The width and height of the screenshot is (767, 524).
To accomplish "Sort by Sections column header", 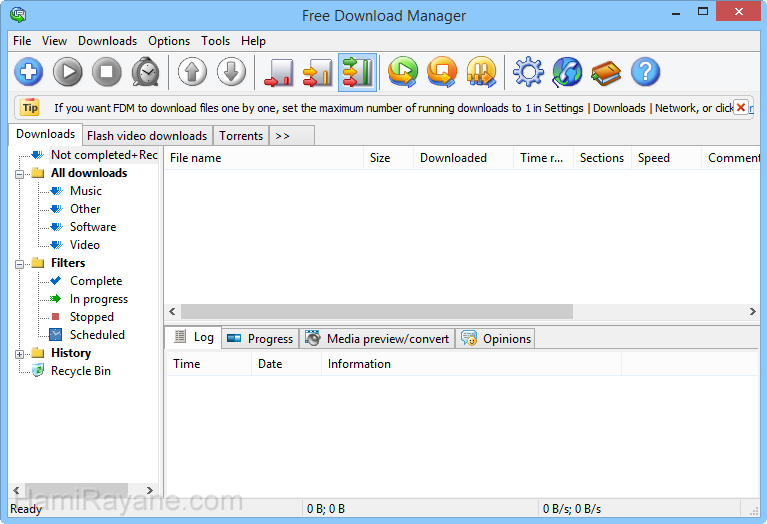I will coord(602,158).
